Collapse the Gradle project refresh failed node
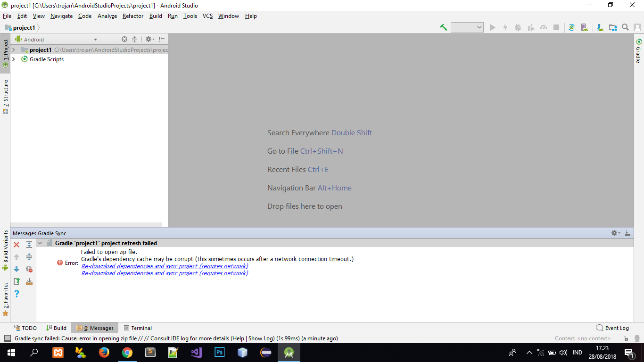This screenshot has height=362, width=644. (40, 243)
